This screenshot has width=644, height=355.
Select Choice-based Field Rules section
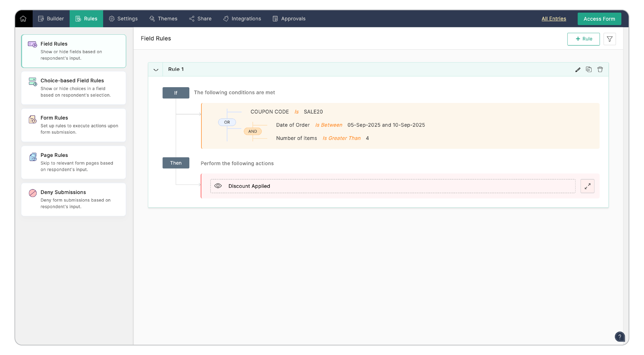point(74,88)
